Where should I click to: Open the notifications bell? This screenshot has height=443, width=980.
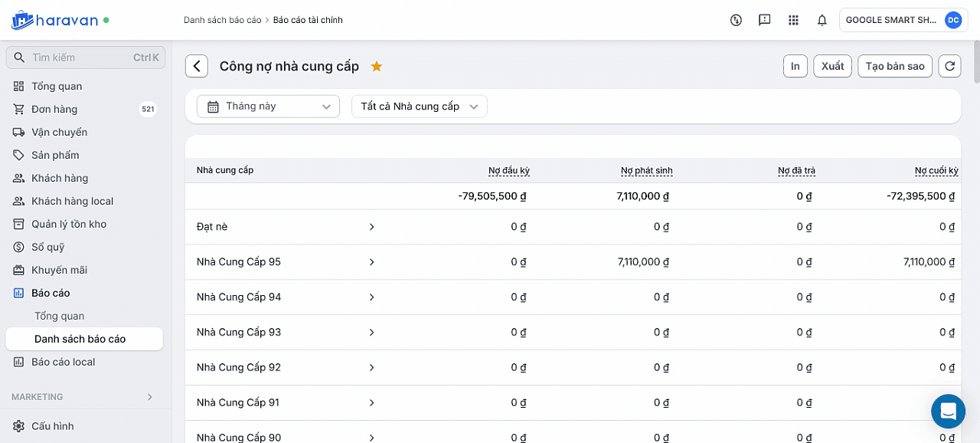tap(822, 21)
